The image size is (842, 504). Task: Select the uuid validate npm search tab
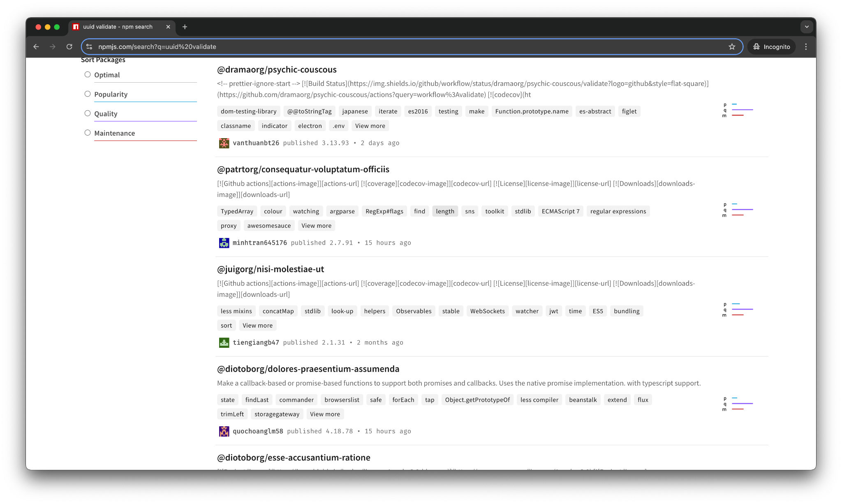click(117, 26)
